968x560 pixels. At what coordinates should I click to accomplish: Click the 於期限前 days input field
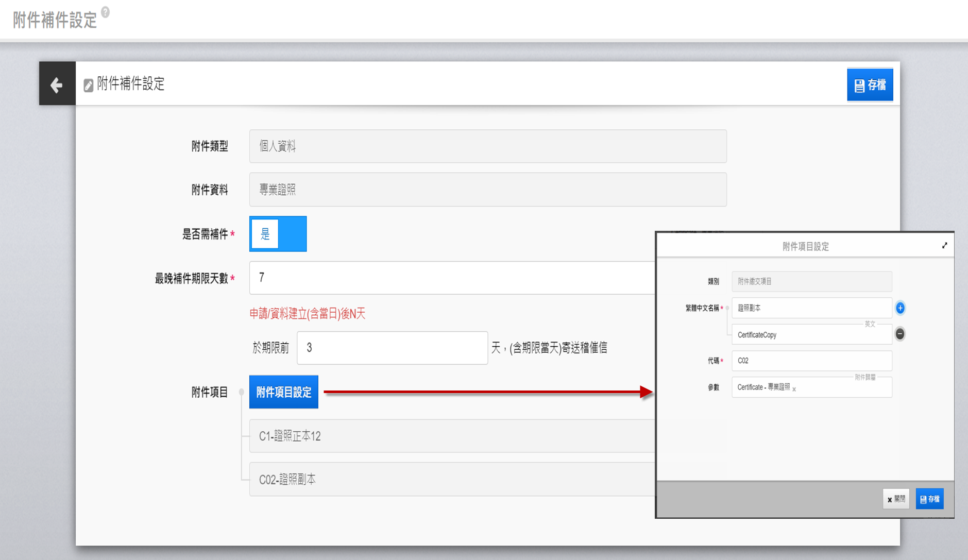[x=392, y=348]
